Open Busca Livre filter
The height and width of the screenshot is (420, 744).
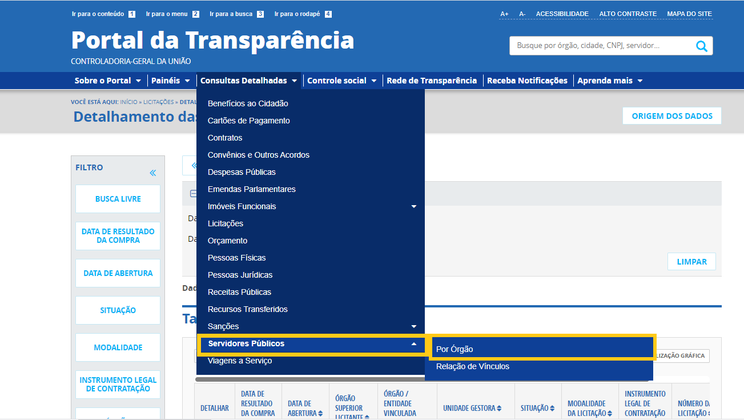click(x=118, y=199)
